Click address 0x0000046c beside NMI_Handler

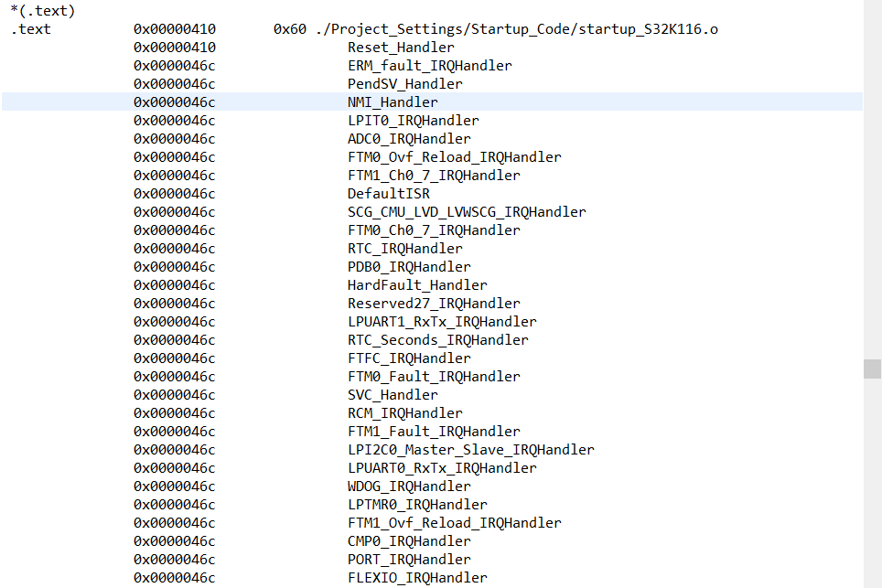click(x=175, y=102)
